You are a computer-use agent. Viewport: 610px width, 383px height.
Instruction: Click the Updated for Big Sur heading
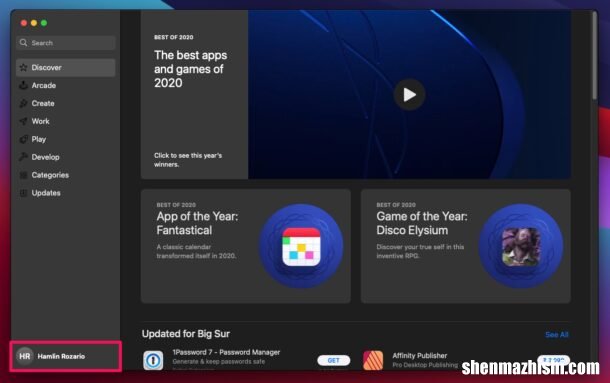186,334
